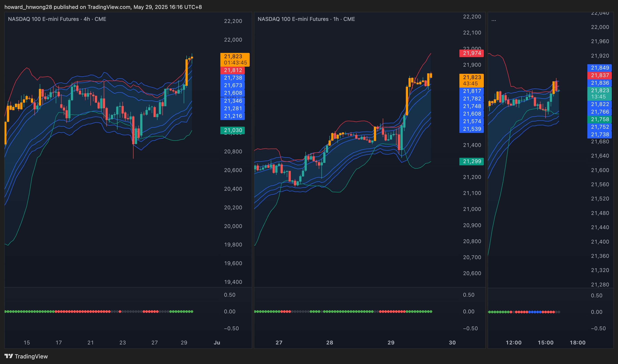Click the red 21,837 price label

click(x=599, y=75)
